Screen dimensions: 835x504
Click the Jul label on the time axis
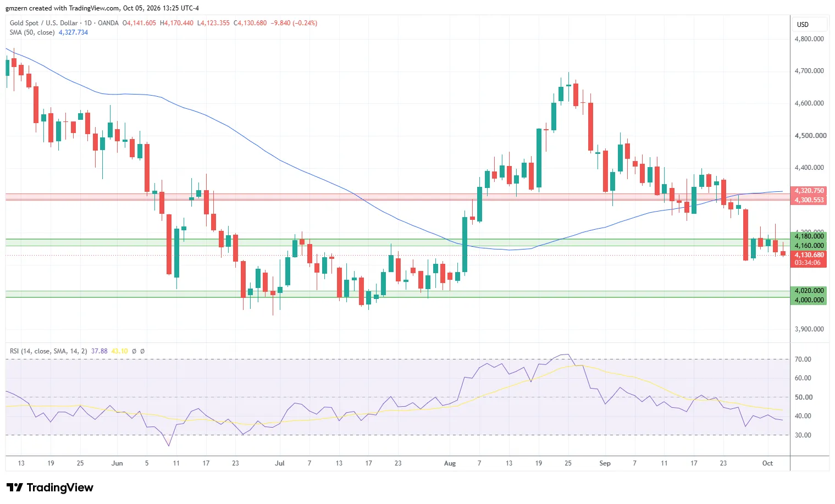click(x=280, y=463)
